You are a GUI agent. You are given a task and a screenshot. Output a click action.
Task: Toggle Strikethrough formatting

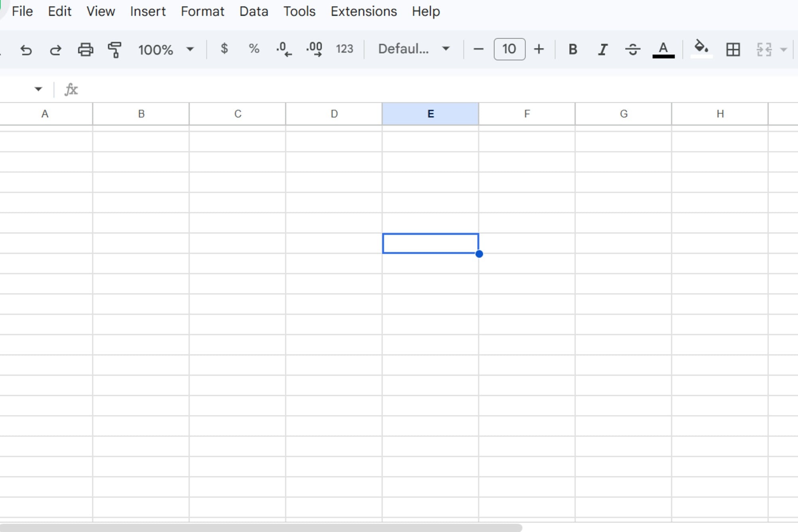click(633, 49)
